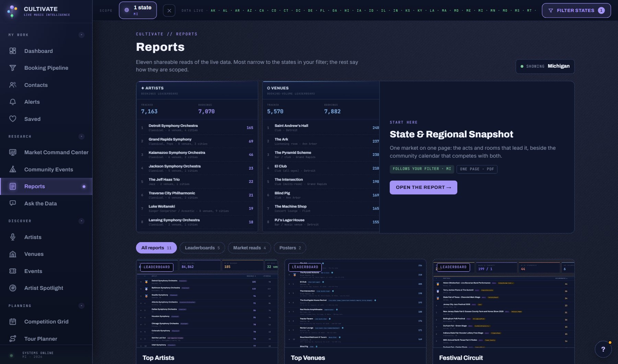The height and width of the screenshot is (364, 618).
Task: Open the Events ticket icon
Action: click(13, 271)
